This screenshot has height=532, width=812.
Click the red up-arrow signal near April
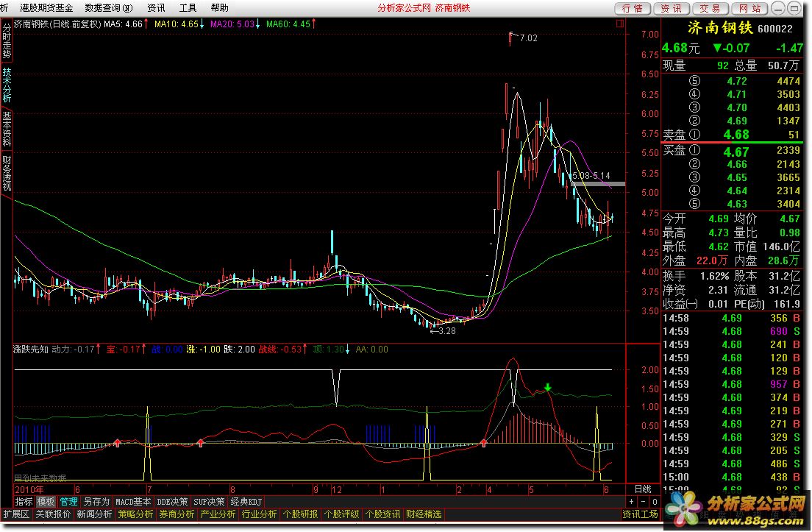484,442
